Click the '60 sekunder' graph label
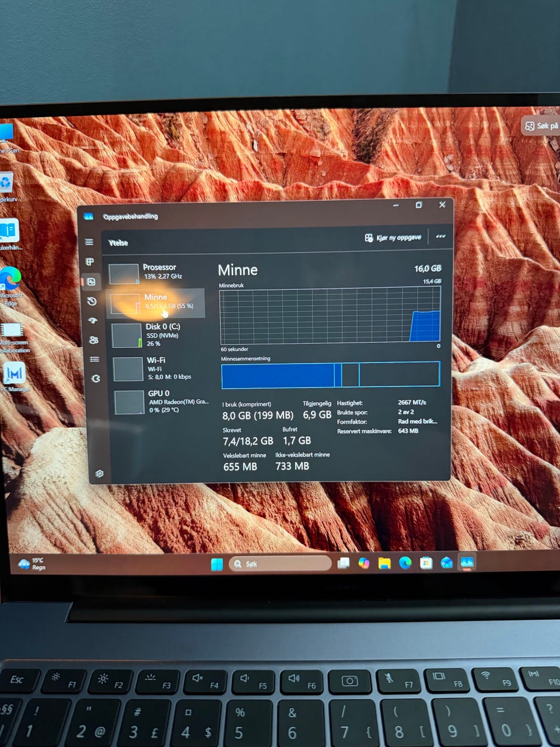 pos(235,349)
